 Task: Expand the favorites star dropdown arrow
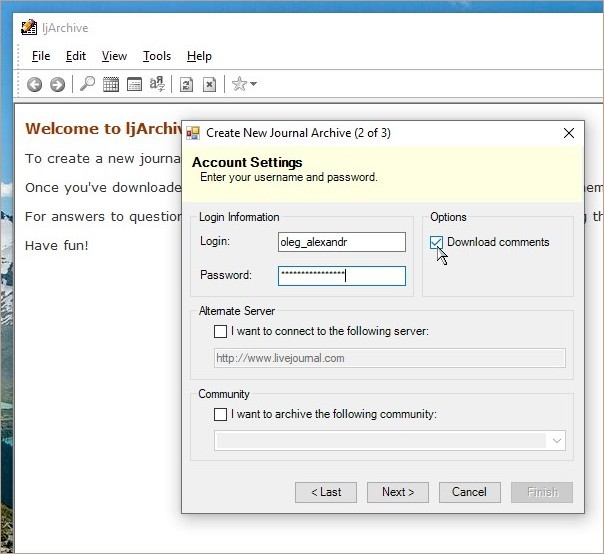pos(253,84)
